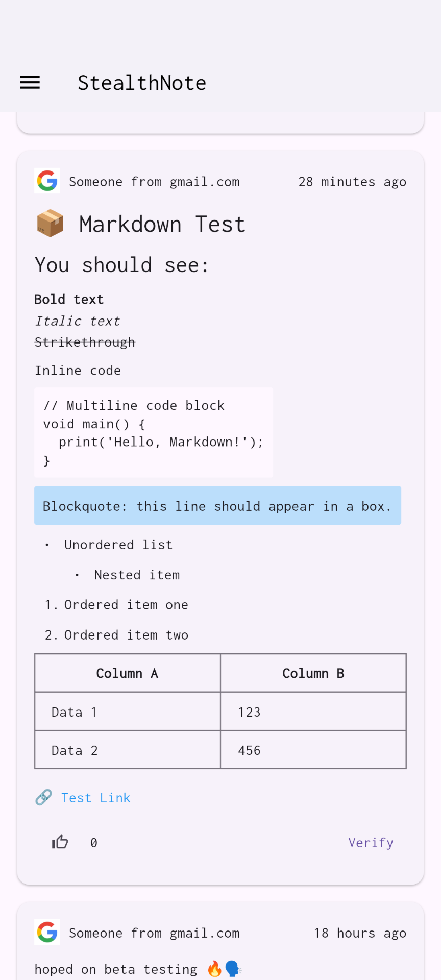This screenshot has height=980, width=441.
Task: Click the 18 hours ago timestamp
Action: pos(359,933)
